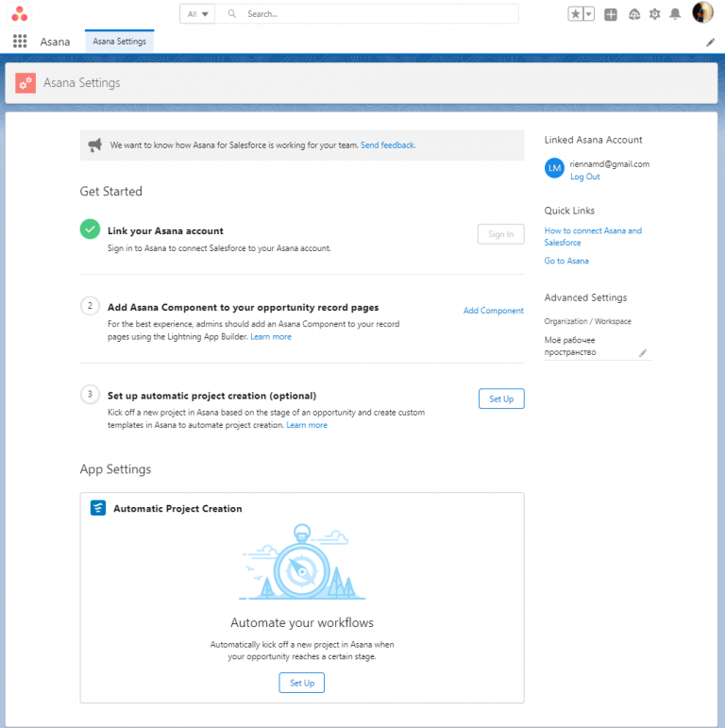Show notifications with the bell icon
Image resolution: width=725 pixels, height=728 pixels.
click(x=675, y=14)
